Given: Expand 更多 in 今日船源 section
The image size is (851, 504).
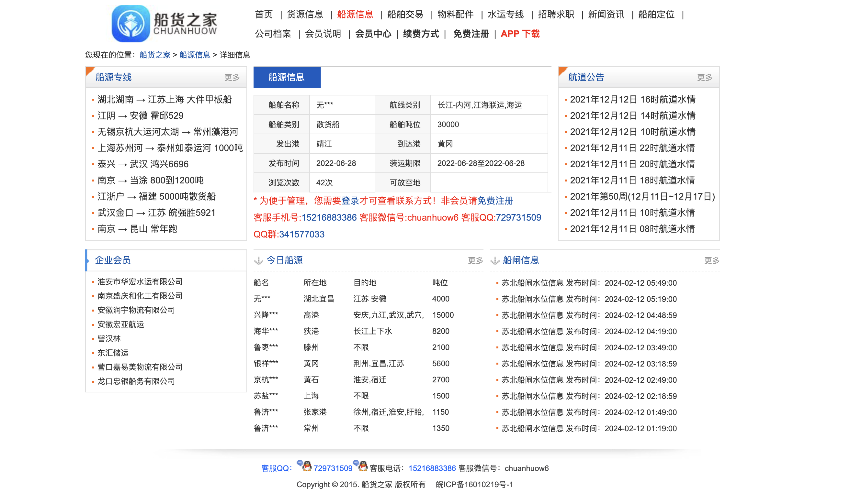Looking at the screenshot, I should 475,260.
